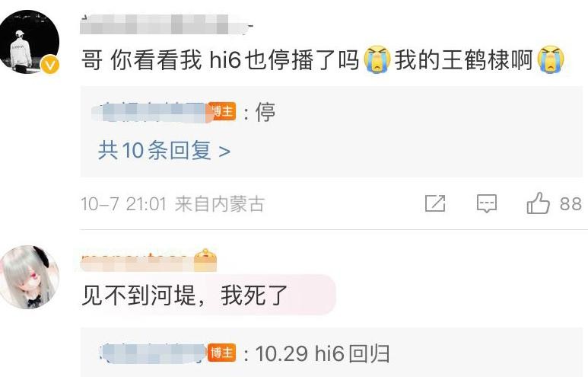Screen dimensions: 588x377
Task: Tap blurred username of first commenter
Action: point(167,24)
